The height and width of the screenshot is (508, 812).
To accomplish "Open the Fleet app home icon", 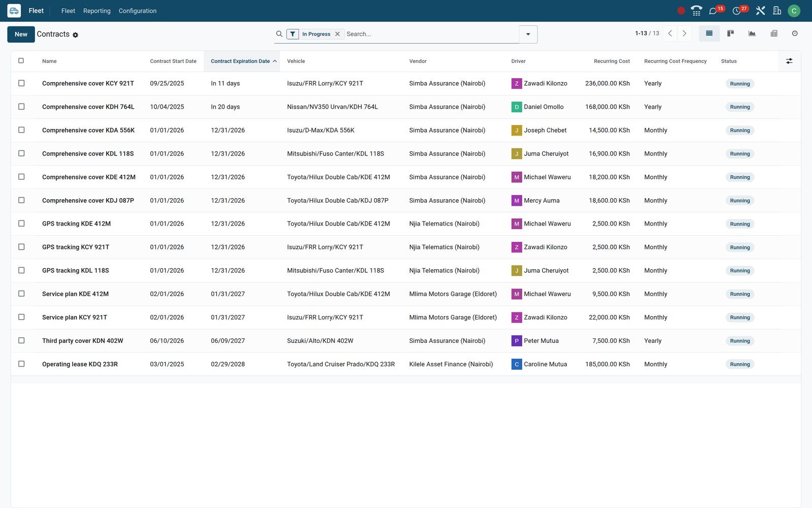I will click(14, 11).
